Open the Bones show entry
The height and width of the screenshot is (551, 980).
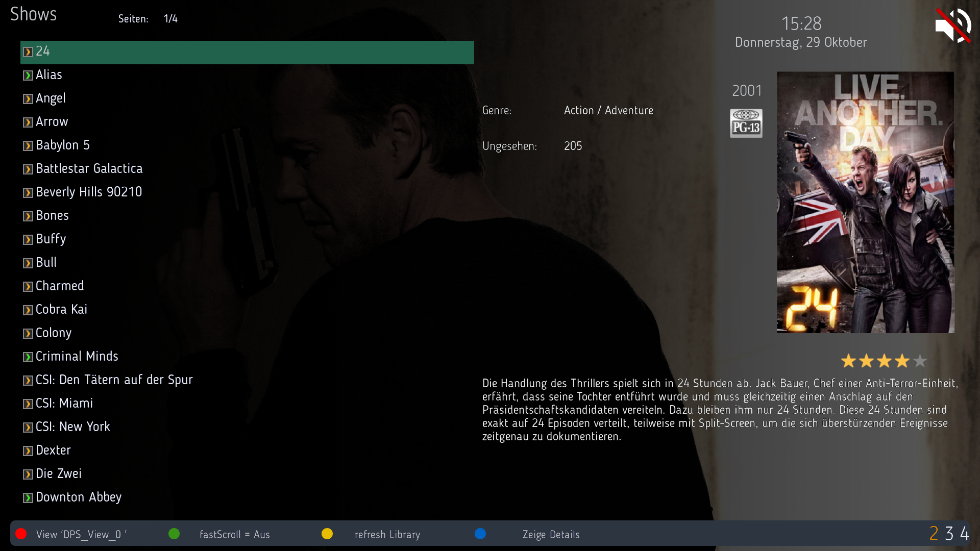[x=247, y=216]
